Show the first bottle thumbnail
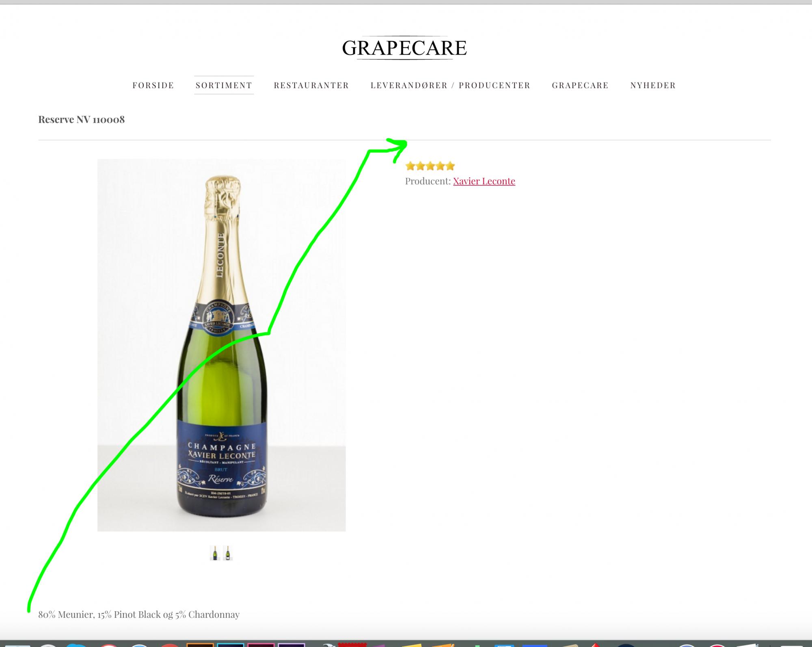 (x=215, y=553)
